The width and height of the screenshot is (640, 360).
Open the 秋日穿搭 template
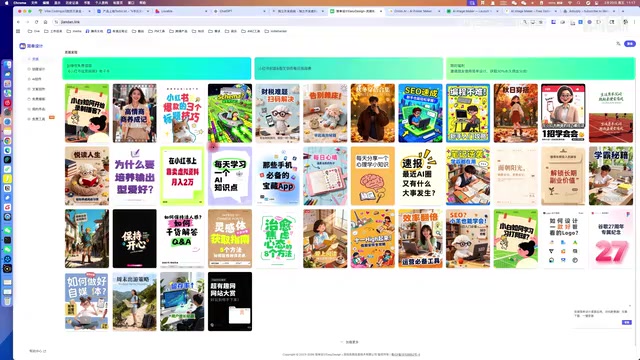point(516,113)
